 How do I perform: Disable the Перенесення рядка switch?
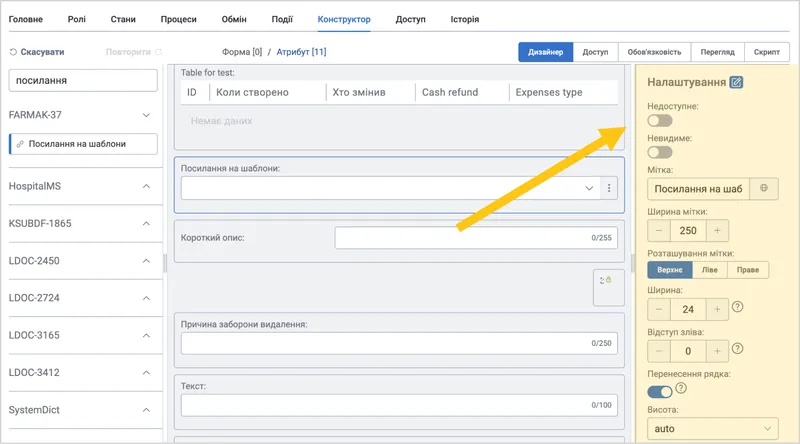tap(660, 391)
